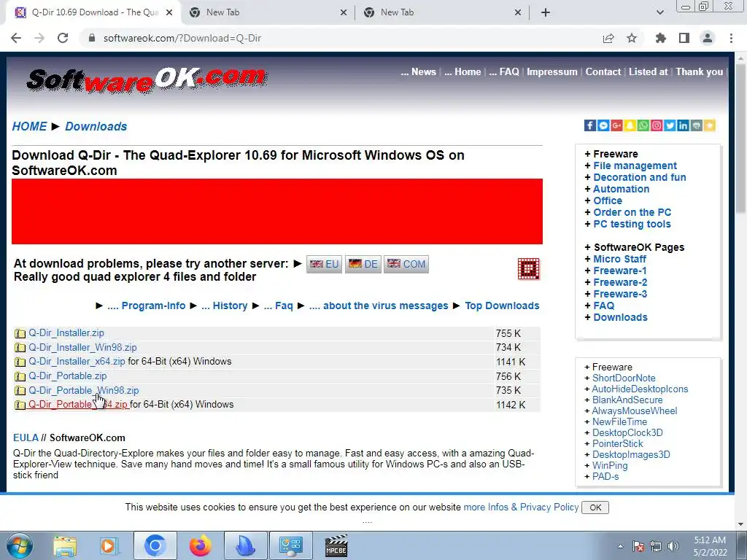Open the Extensions puzzle icon
The width and height of the screenshot is (747, 560).
coord(661,38)
